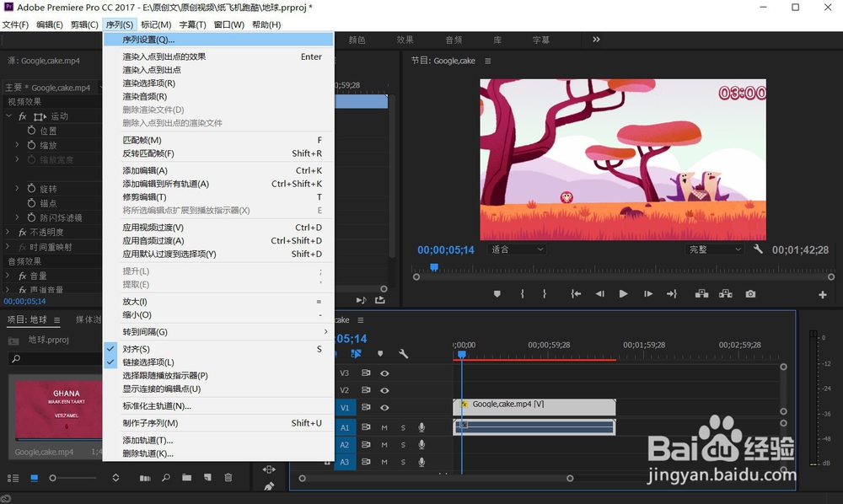
Task: Toggle V1 track output eye
Action: tap(384, 408)
